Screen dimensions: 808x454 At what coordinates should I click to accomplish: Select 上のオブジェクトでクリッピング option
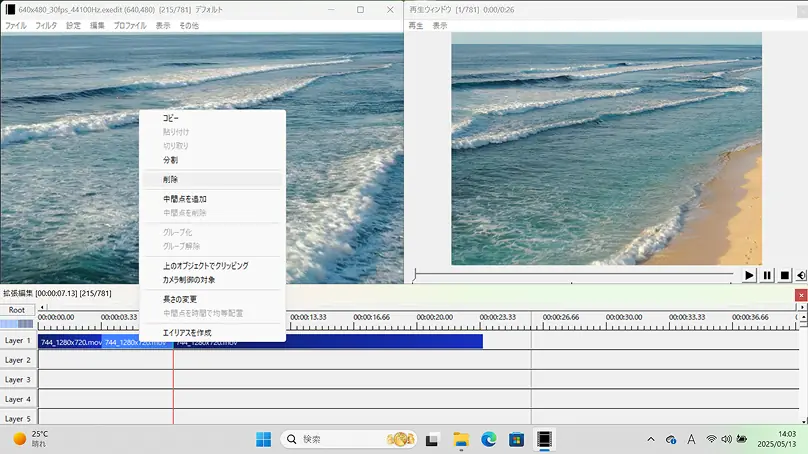click(x=206, y=266)
